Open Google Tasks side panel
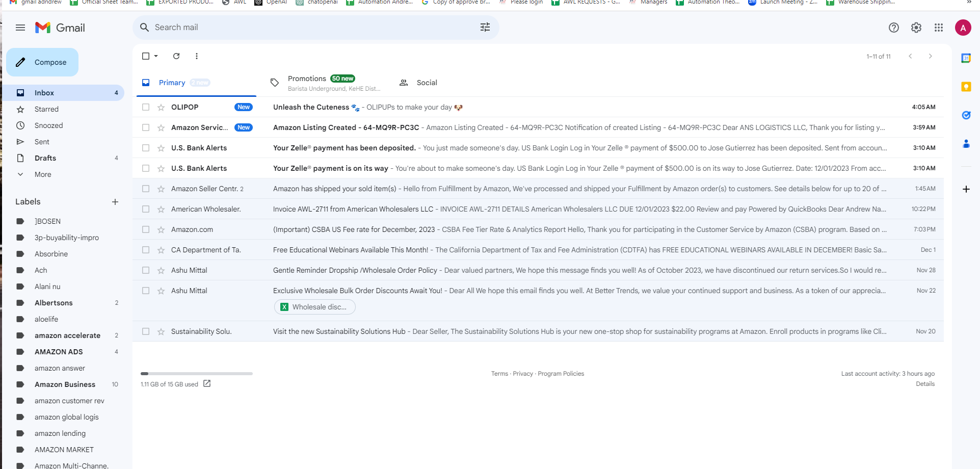 point(966,115)
